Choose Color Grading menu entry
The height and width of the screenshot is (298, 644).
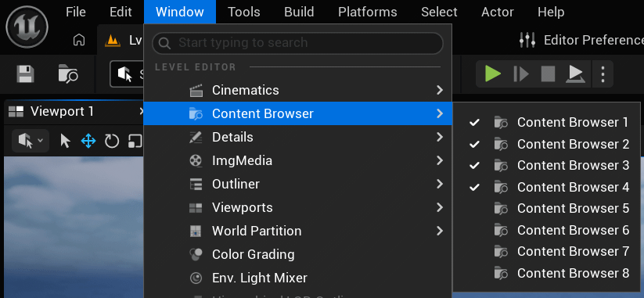coord(298,254)
